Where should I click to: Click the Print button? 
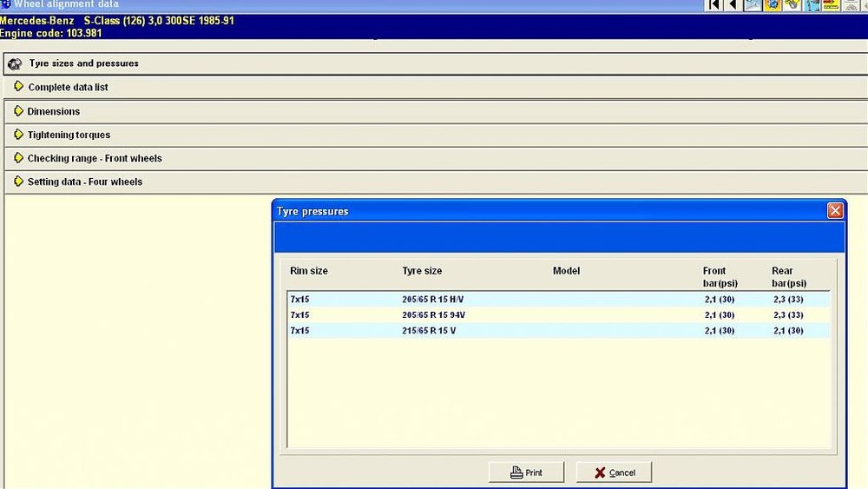click(527, 472)
